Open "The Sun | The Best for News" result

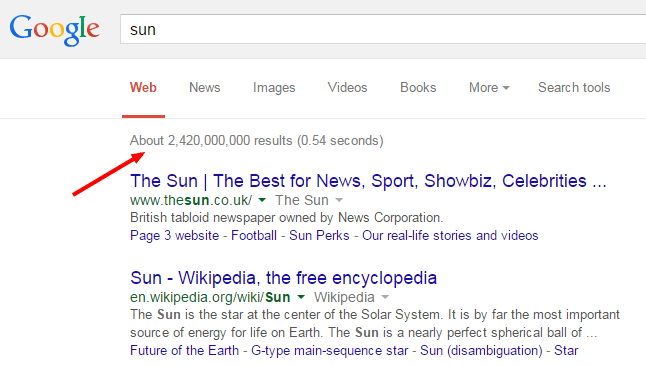[x=368, y=181]
